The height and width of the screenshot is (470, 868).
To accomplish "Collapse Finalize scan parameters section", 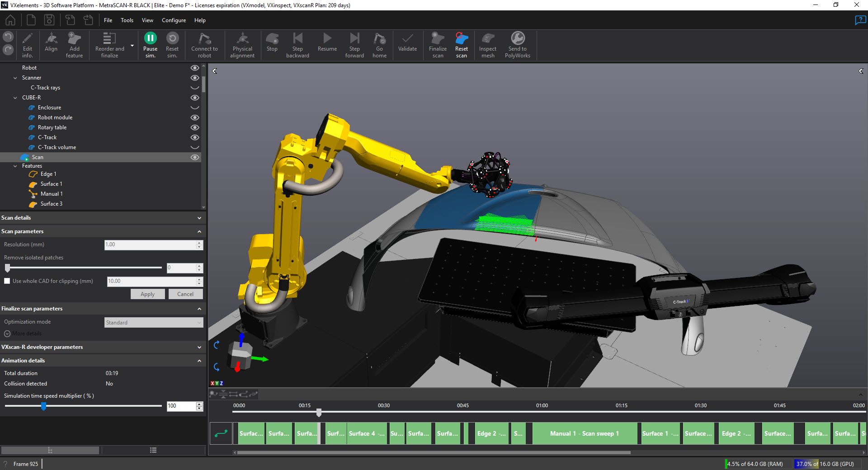I will pyautogui.click(x=199, y=309).
